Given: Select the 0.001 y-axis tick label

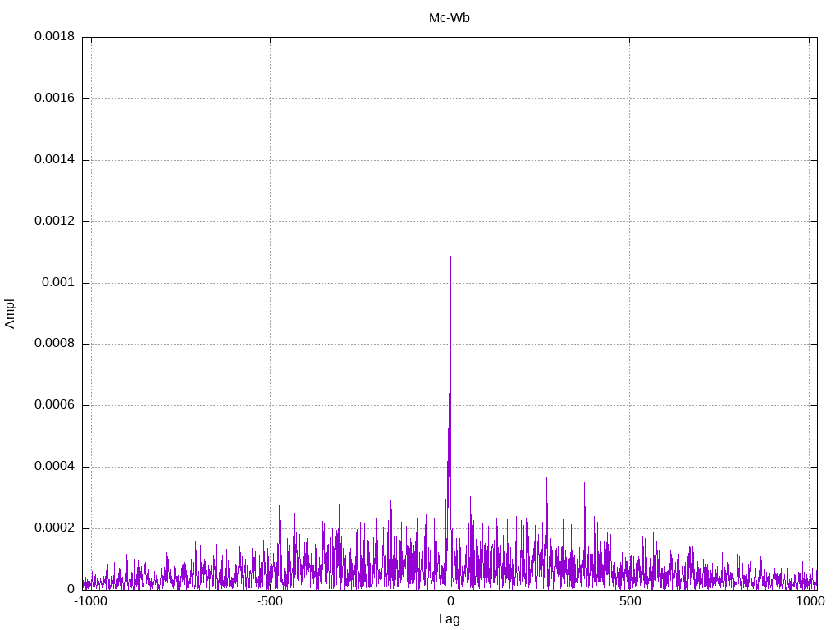Looking at the screenshot, I should pos(60,283).
